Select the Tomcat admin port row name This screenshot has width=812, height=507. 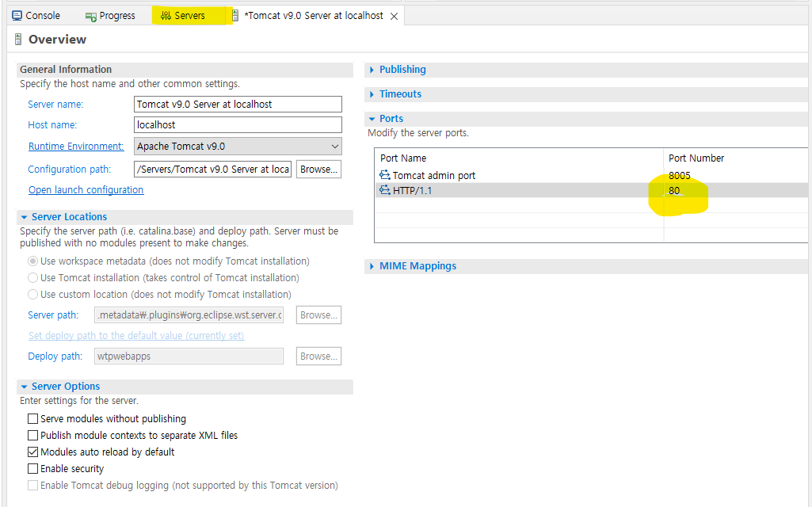pyautogui.click(x=433, y=176)
